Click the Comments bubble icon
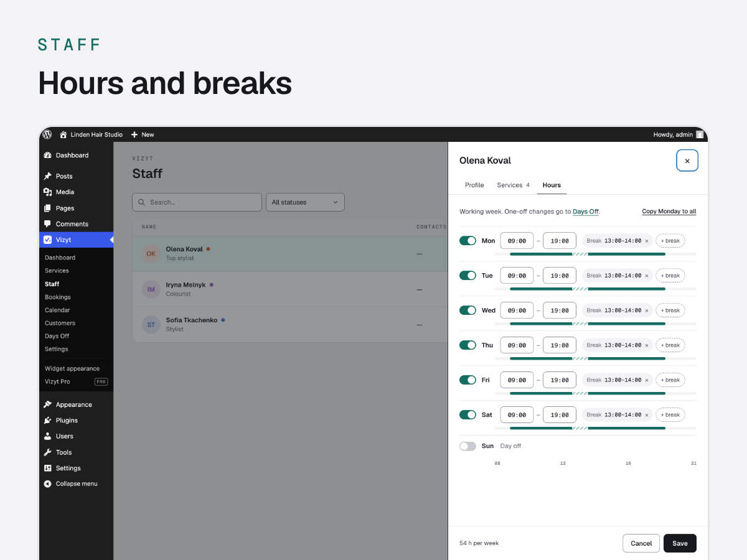This screenshot has width=747, height=560. point(48,224)
